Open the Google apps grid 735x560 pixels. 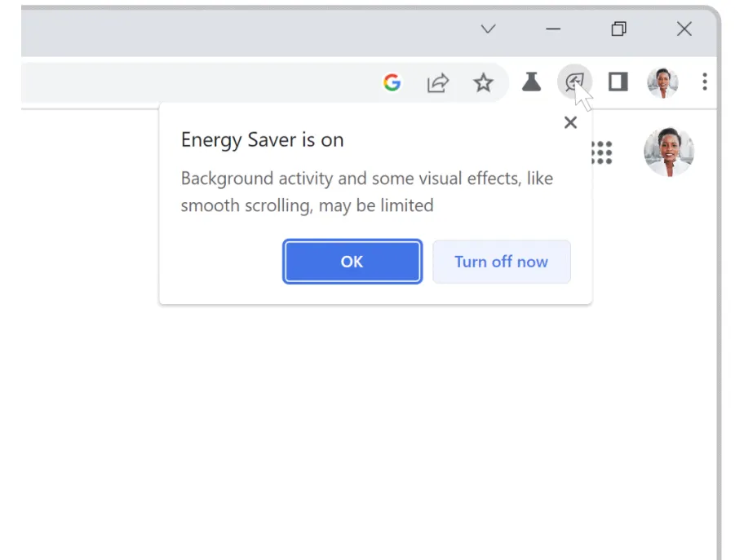pos(601,152)
